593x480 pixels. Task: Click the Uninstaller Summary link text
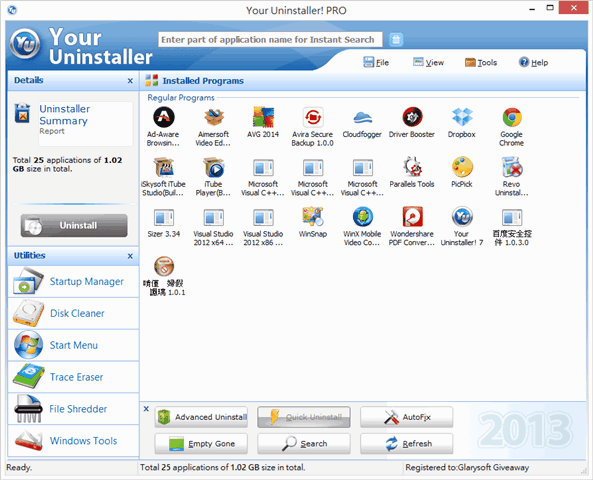[x=65, y=115]
